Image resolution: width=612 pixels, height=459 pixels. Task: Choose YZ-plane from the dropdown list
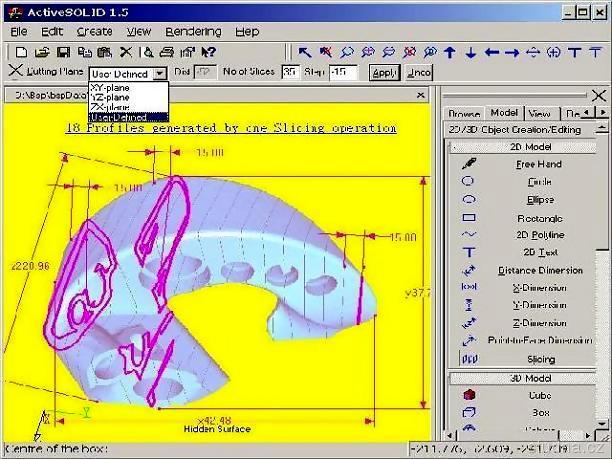pos(129,97)
